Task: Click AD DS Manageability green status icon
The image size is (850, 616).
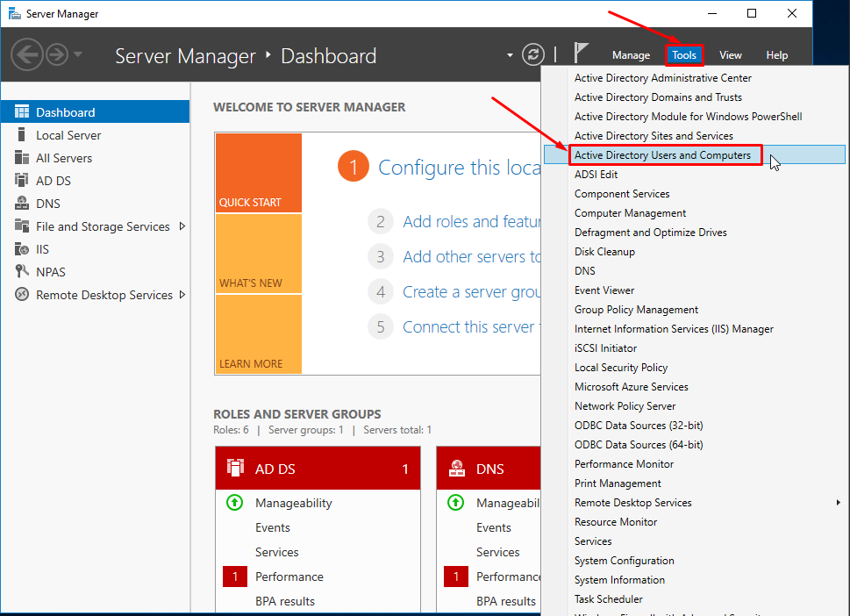Action: (x=235, y=503)
